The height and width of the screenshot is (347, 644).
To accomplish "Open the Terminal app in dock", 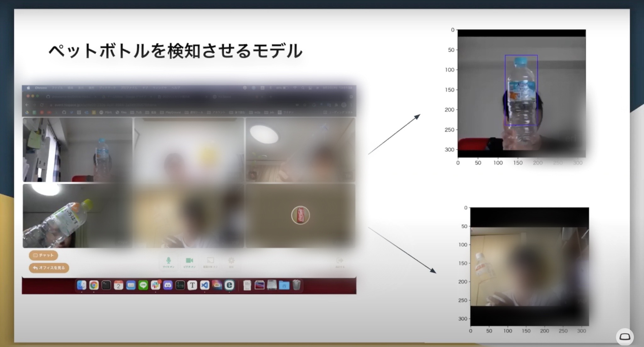I will pos(106,285).
